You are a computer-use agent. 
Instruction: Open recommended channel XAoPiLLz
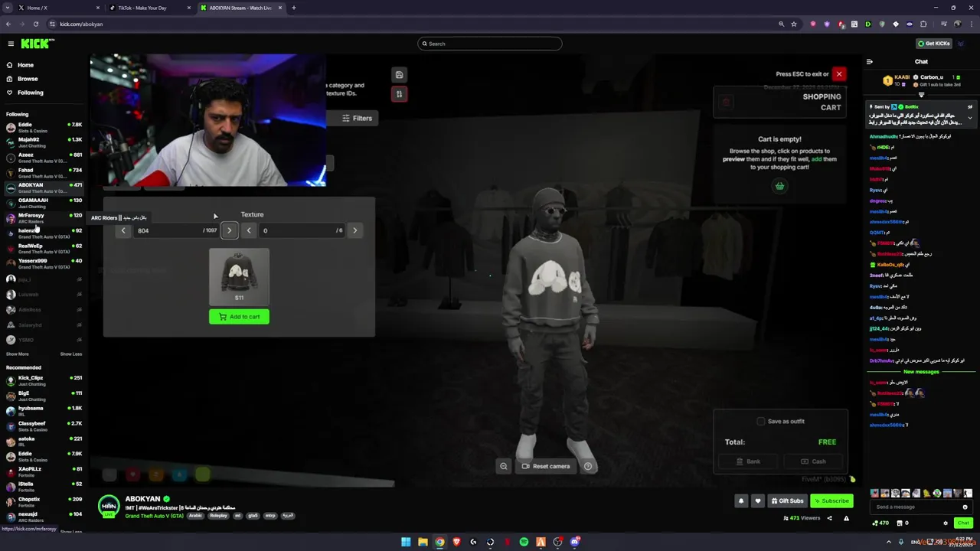tap(44, 471)
